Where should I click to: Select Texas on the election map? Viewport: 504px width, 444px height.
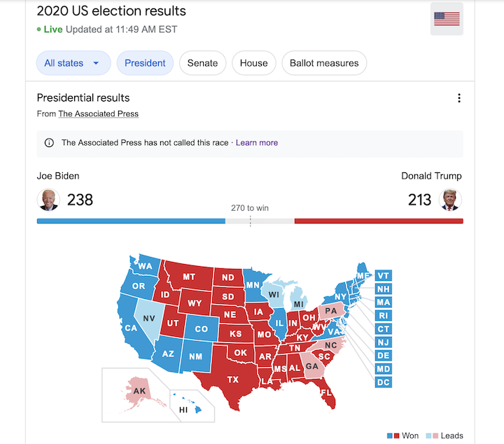pyautogui.click(x=232, y=379)
